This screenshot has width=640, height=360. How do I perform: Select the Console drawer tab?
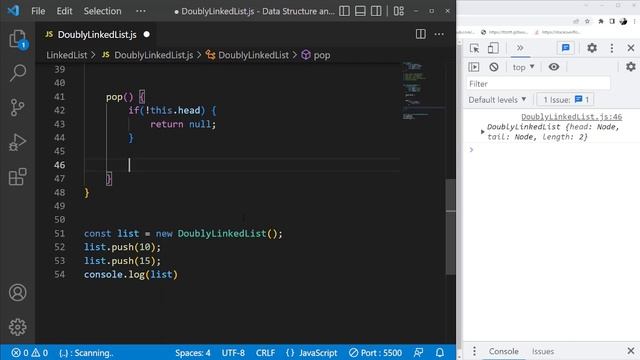pyautogui.click(x=504, y=351)
